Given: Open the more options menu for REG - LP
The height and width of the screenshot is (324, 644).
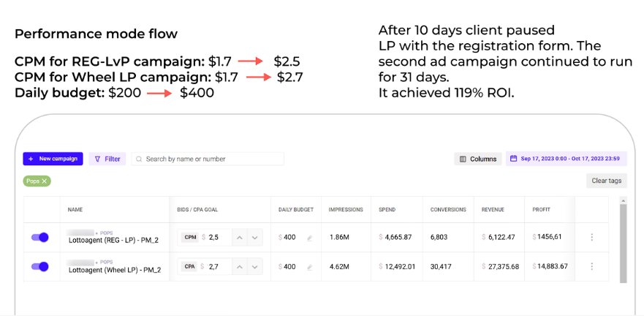Looking at the screenshot, I should tap(592, 237).
